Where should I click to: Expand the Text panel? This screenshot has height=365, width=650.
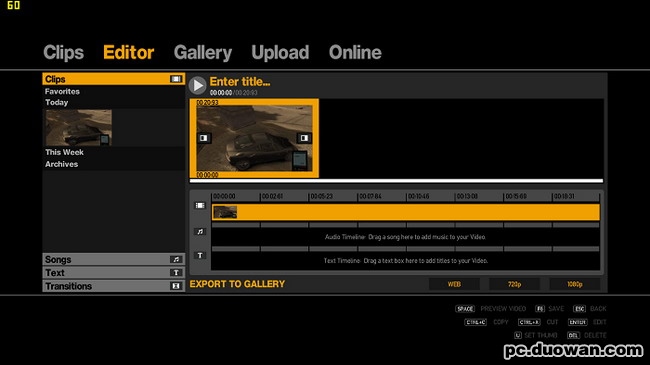coord(114,273)
